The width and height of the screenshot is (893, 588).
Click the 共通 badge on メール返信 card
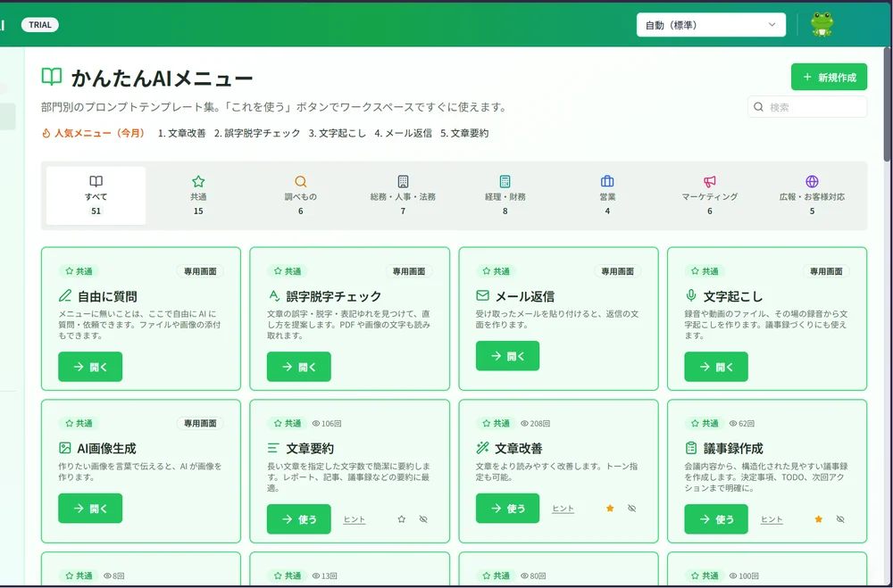[496, 271]
